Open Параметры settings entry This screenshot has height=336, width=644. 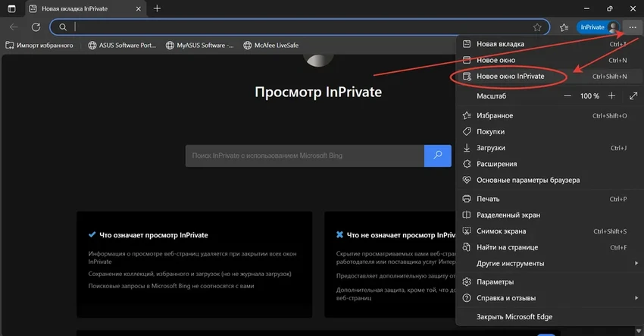(495, 282)
